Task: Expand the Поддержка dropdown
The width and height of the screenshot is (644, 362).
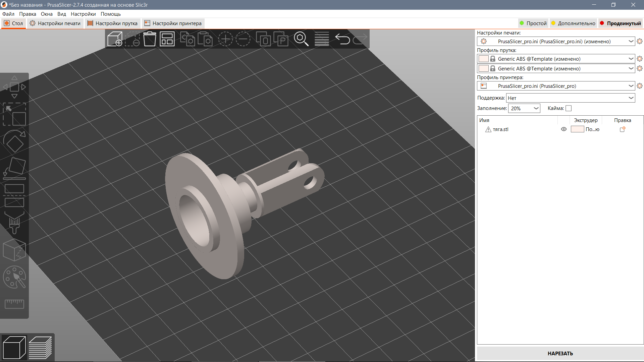Action: coord(571,98)
